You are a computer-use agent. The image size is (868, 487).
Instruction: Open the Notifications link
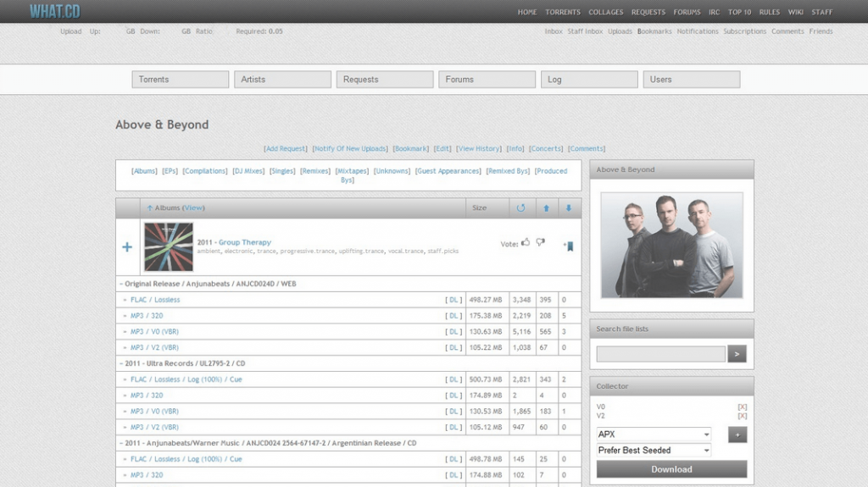pos(698,31)
